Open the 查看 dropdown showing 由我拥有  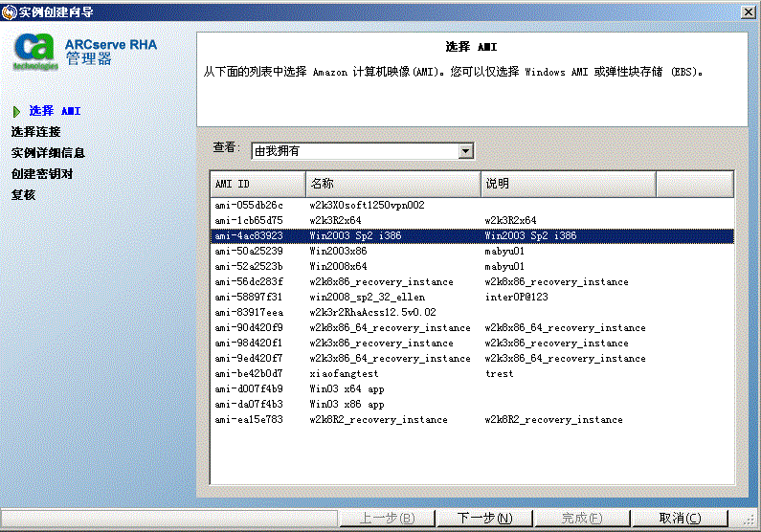tap(363, 151)
